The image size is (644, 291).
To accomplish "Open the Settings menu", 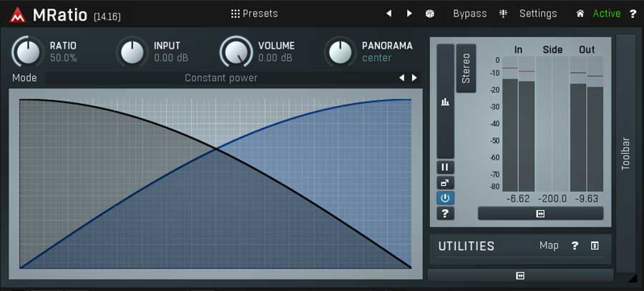I will [x=538, y=14].
